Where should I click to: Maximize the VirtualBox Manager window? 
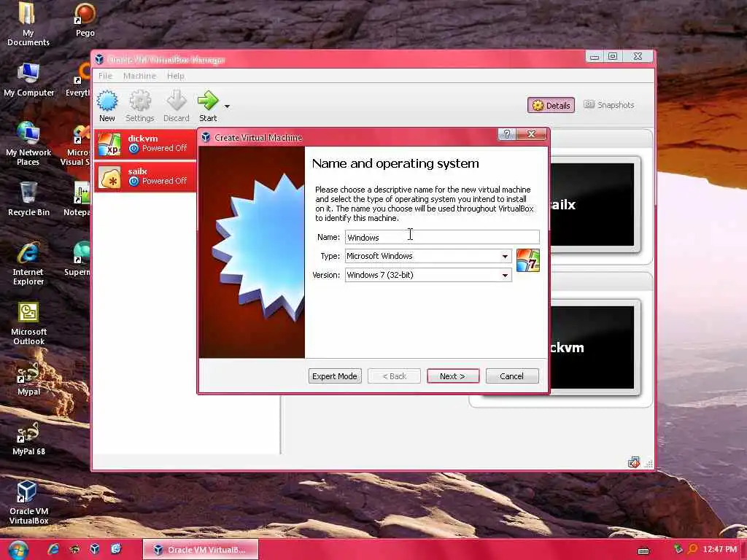pos(613,56)
